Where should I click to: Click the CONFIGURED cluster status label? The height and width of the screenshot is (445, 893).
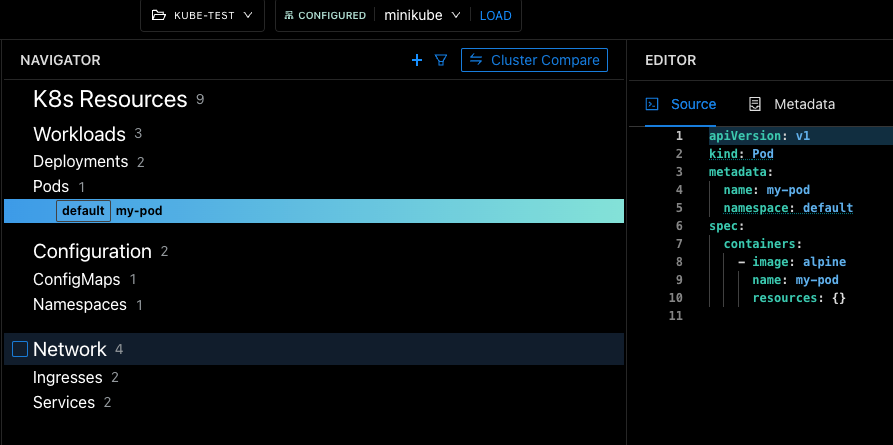pyautogui.click(x=325, y=15)
